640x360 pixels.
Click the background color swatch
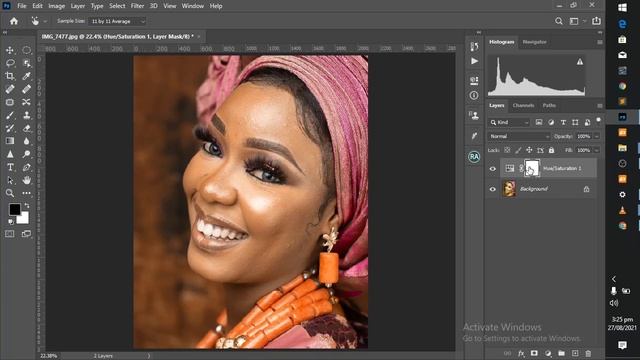pos(24,219)
